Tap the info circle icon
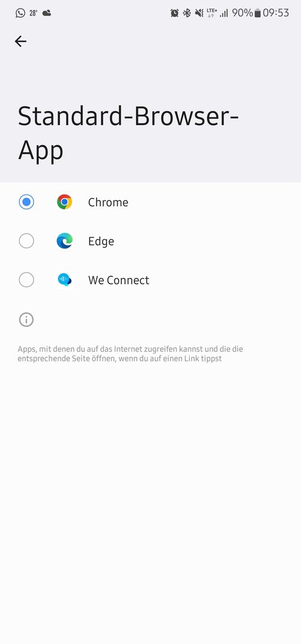This screenshot has height=644, width=301. click(26, 320)
